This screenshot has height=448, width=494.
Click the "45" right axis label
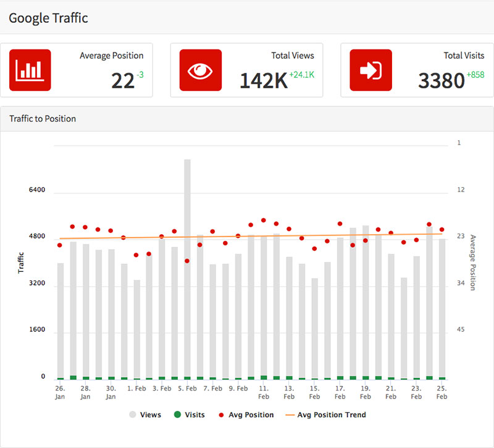461,330
